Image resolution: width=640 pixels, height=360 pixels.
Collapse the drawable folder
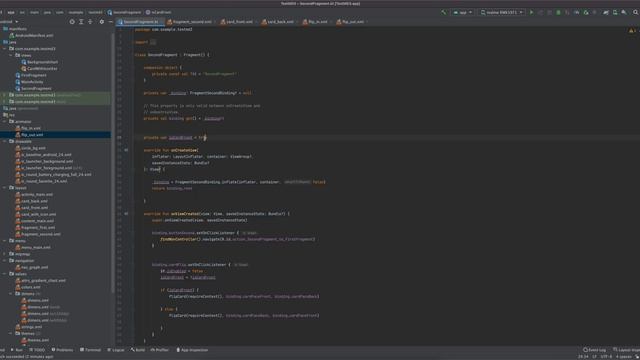click(5, 141)
